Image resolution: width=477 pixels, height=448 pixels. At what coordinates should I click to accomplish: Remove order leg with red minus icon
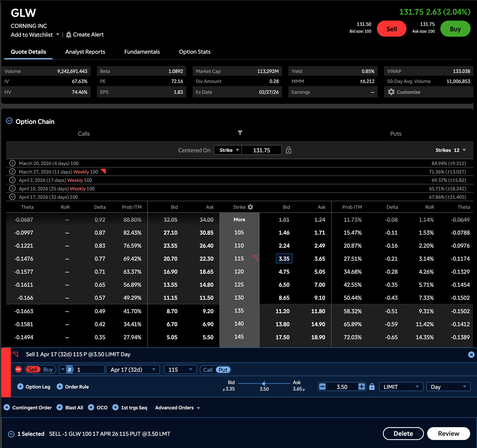18,369
